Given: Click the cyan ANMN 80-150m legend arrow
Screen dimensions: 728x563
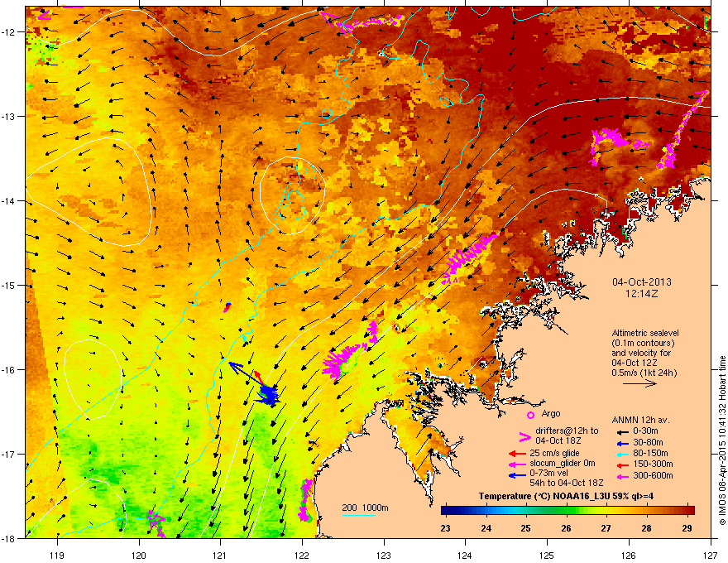Looking at the screenshot, I should [x=621, y=454].
